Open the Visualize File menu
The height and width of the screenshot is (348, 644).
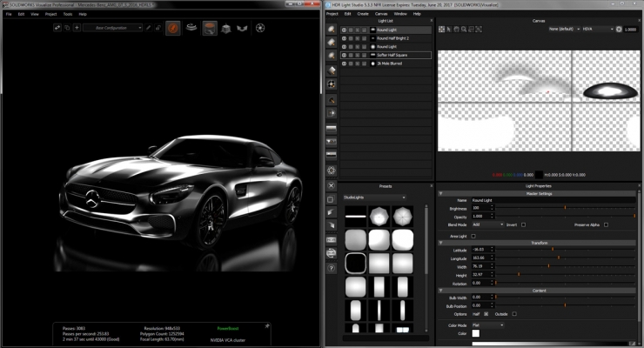tap(9, 14)
